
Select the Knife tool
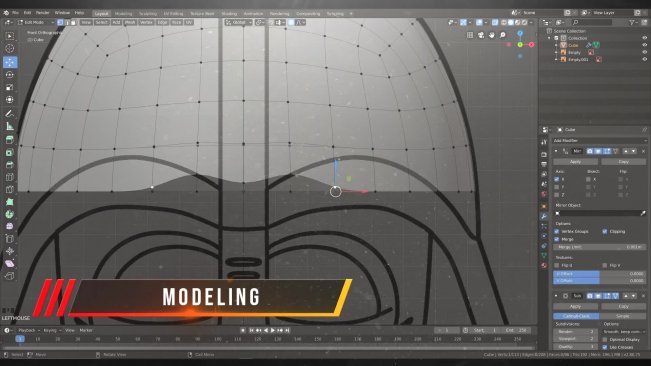pyautogui.click(x=10, y=190)
